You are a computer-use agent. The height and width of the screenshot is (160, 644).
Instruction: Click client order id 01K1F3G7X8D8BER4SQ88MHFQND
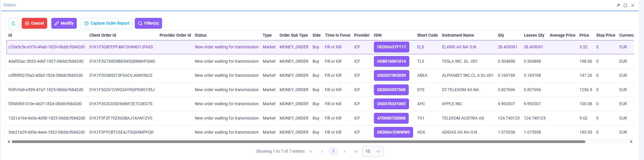122,61
